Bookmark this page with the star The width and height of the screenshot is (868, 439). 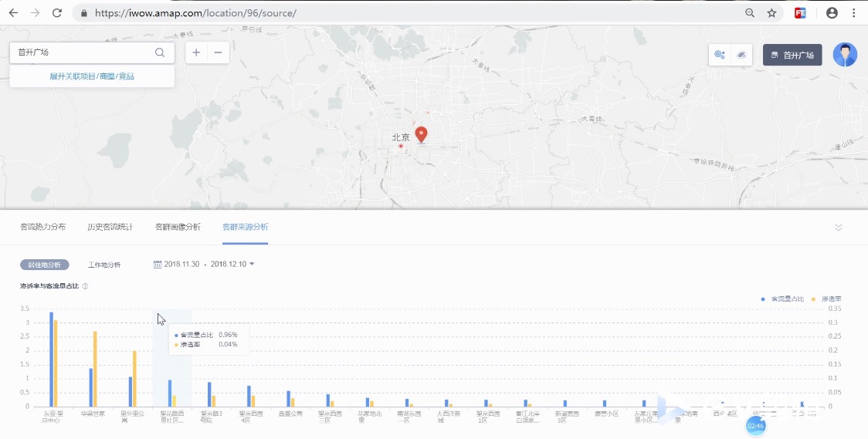pos(771,12)
